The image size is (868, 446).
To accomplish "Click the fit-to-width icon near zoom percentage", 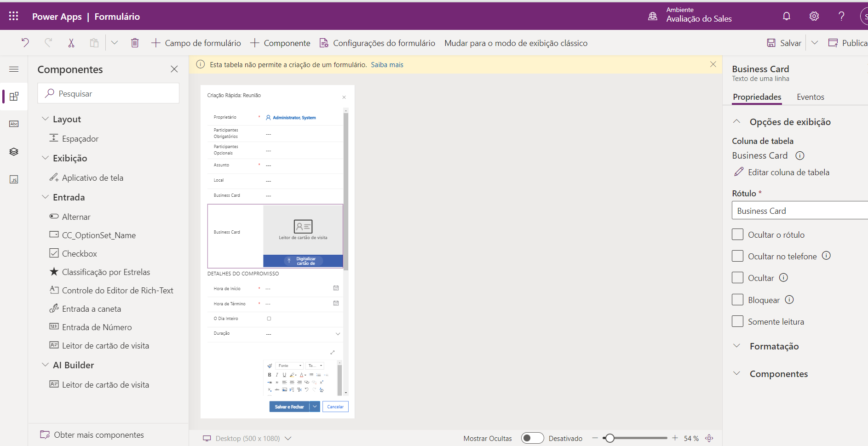I will pos(709,438).
